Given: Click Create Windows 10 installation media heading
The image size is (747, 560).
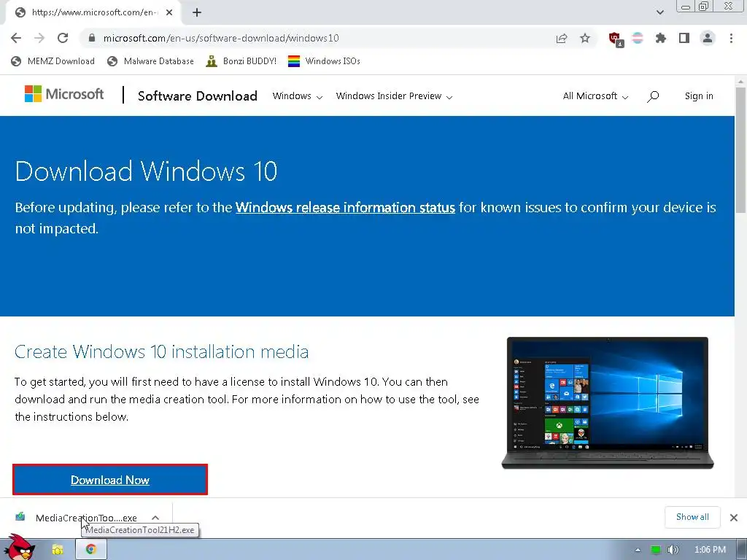Looking at the screenshot, I should pos(161,352).
